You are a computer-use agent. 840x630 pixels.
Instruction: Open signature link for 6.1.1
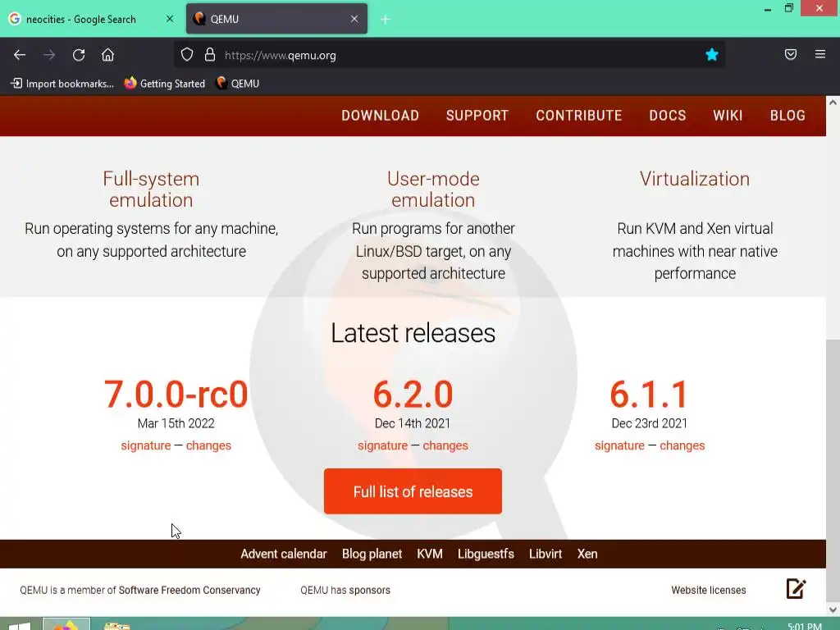tap(619, 445)
